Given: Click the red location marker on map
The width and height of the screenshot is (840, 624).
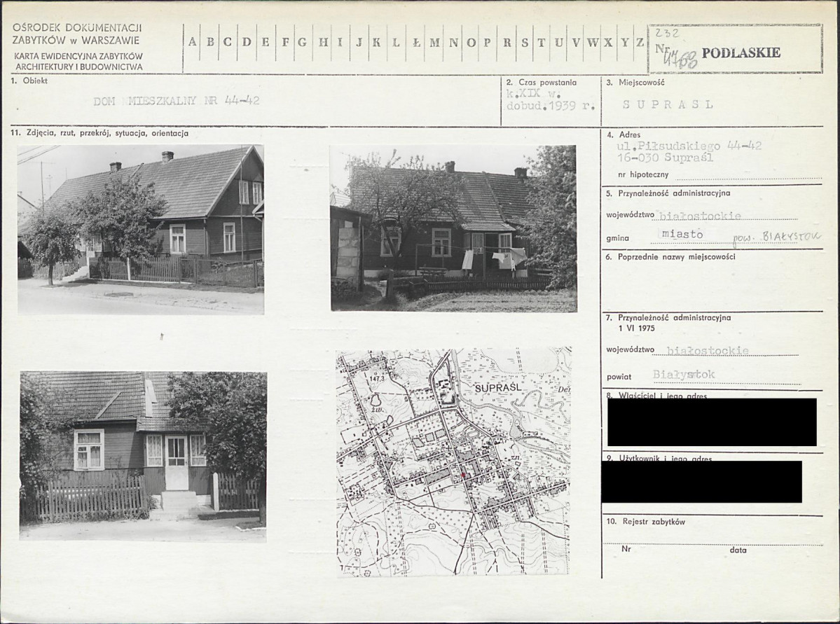Looking at the screenshot, I should click(463, 473).
